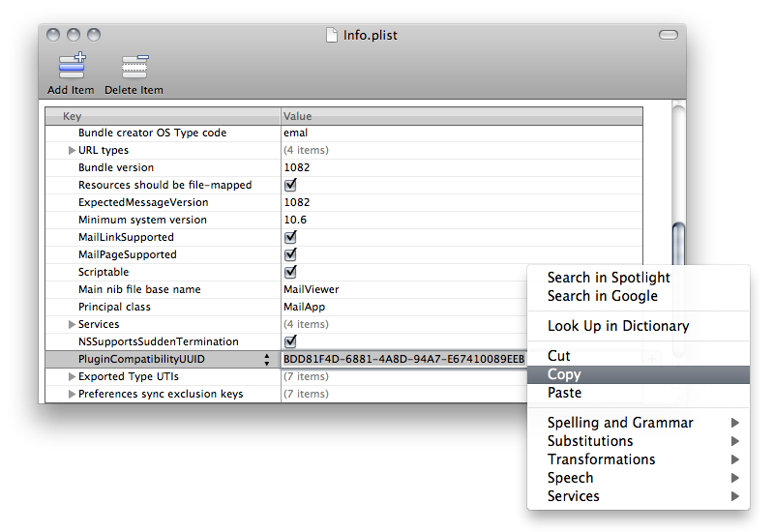Click the value emal
Viewport: 774px width, 532px height.
296,133
